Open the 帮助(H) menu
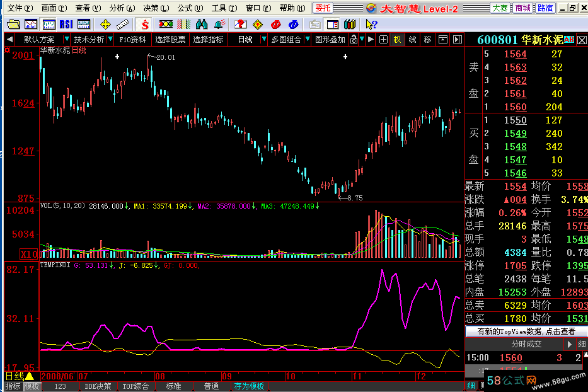This screenshot has height=392, width=588. pos(292,8)
